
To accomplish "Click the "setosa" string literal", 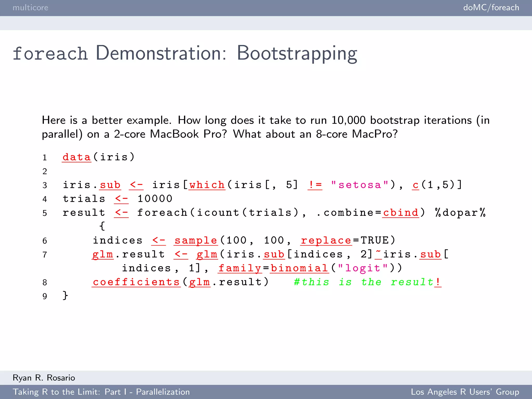I will (360, 185).
